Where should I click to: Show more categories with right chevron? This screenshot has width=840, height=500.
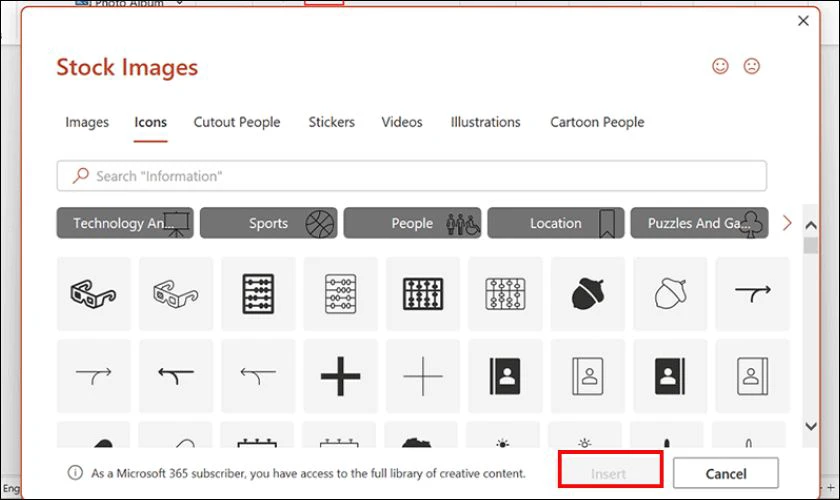click(786, 223)
